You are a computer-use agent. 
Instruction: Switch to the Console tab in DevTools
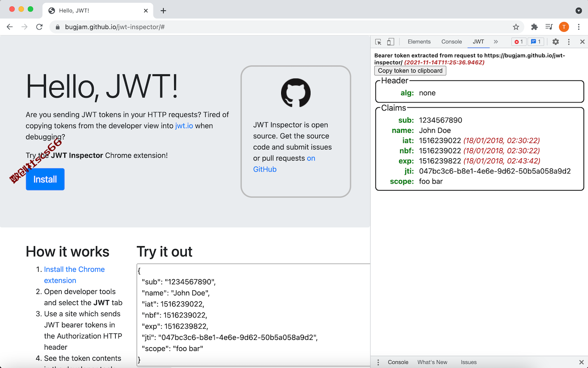coord(452,42)
